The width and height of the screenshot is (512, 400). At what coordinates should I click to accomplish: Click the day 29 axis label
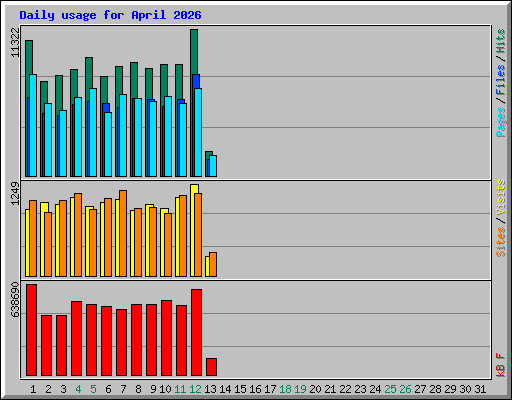[450, 389]
